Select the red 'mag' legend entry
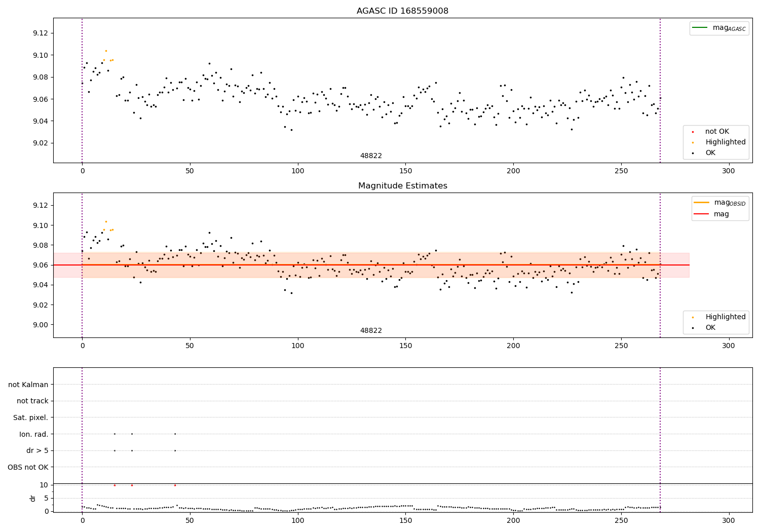Viewport: 760px width, 532px height. pyautogui.click(x=712, y=214)
